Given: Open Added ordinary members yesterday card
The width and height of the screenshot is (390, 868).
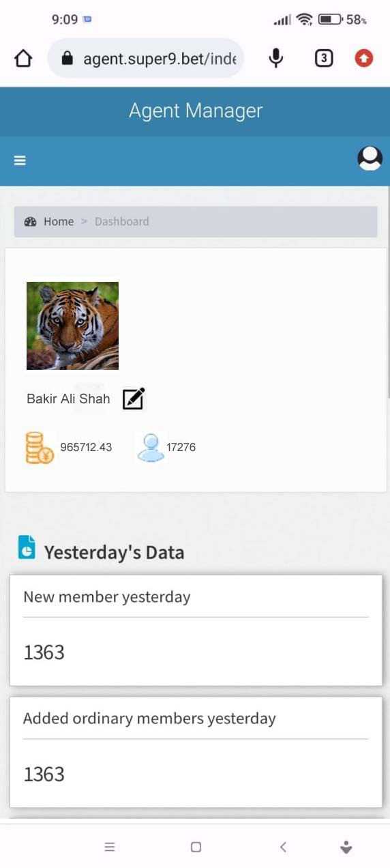Looking at the screenshot, I should 196,752.
